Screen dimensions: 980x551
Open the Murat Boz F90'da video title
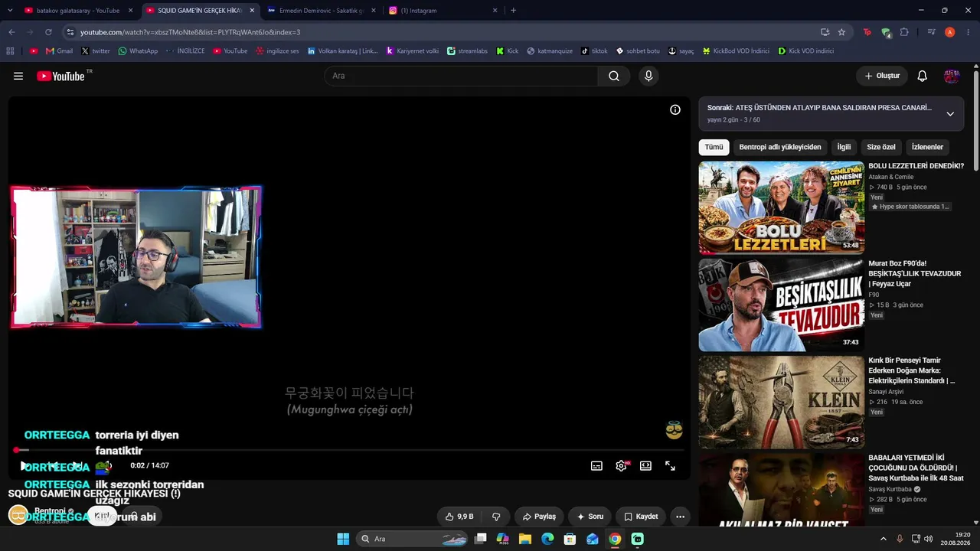pyautogui.click(x=914, y=273)
